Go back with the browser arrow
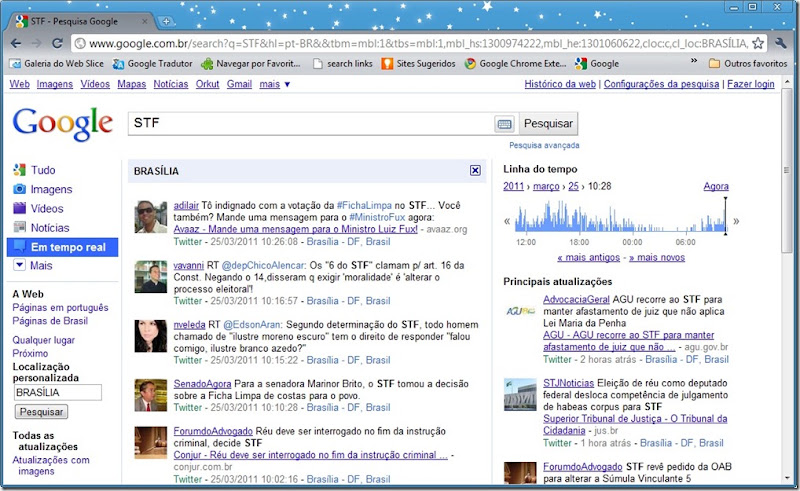This screenshot has width=800, height=491. point(16,43)
